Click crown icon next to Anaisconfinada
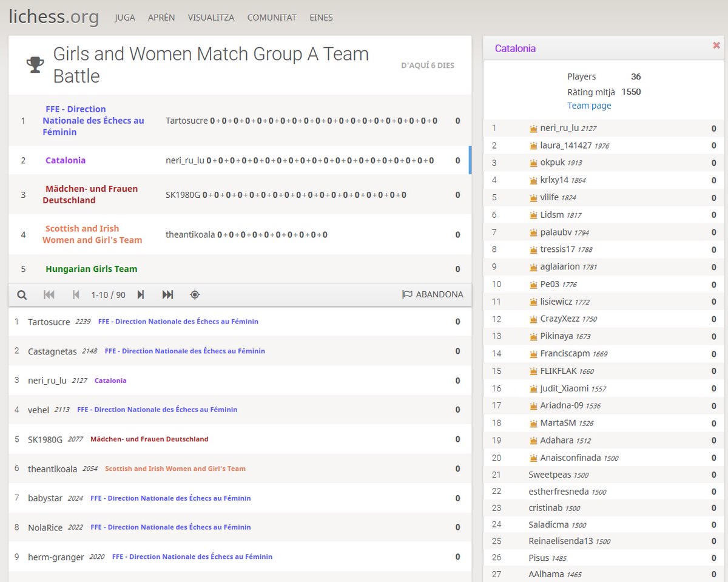 (x=534, y=458)
